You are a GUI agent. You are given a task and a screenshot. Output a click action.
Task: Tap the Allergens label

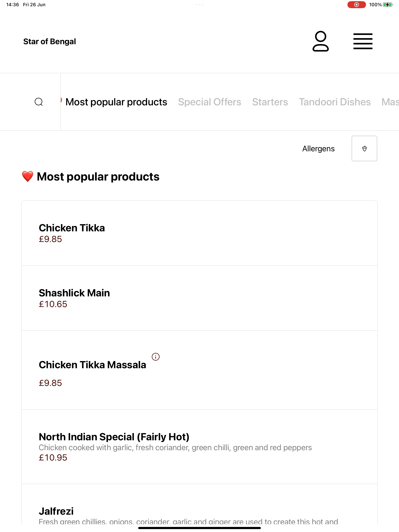[318, 149]
